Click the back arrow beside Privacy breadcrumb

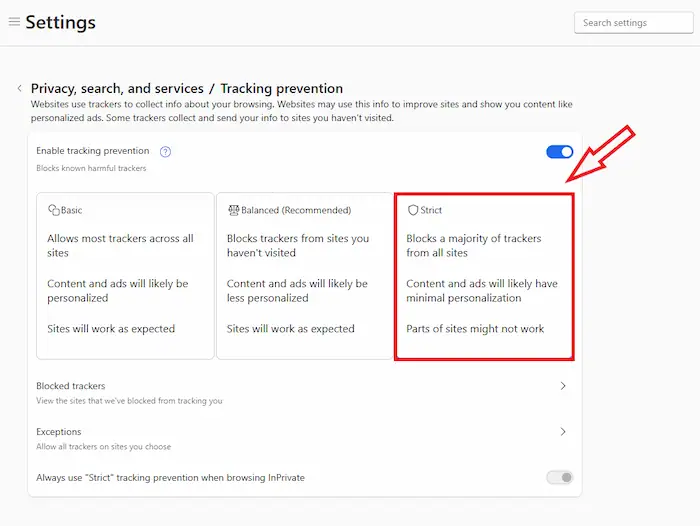[x=19, y=89]
